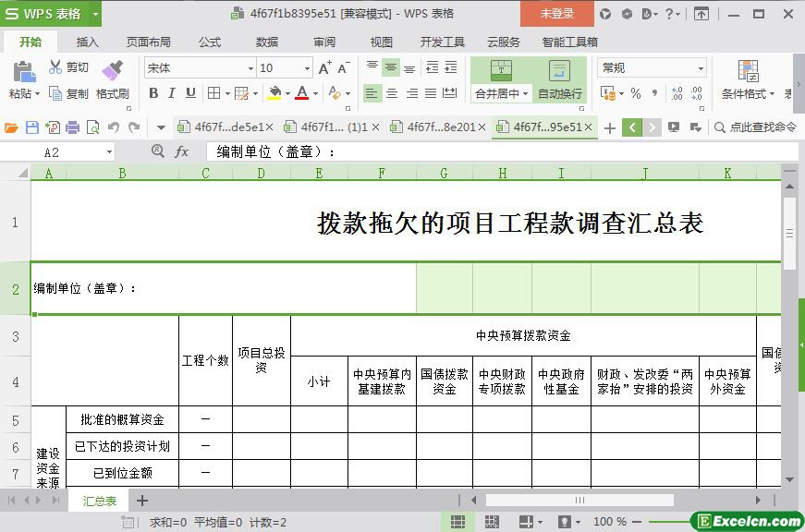The height and width of the screenshot is (532, 805).
Task: Click the print icon in quick access toolbar
Action: pyautogui.click(x=72, y=127)
